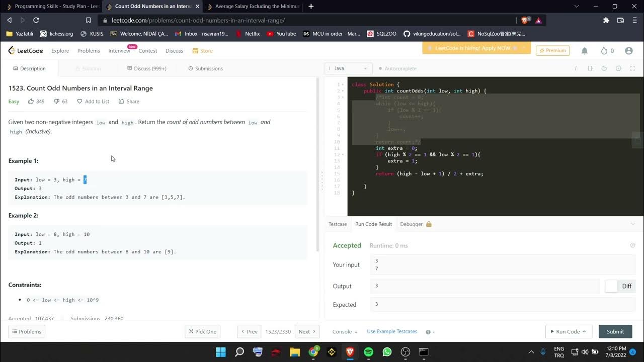The width and height of the screenshot is (644, 362).
Task: Share the problem
Action: click(x=129, y=102)
